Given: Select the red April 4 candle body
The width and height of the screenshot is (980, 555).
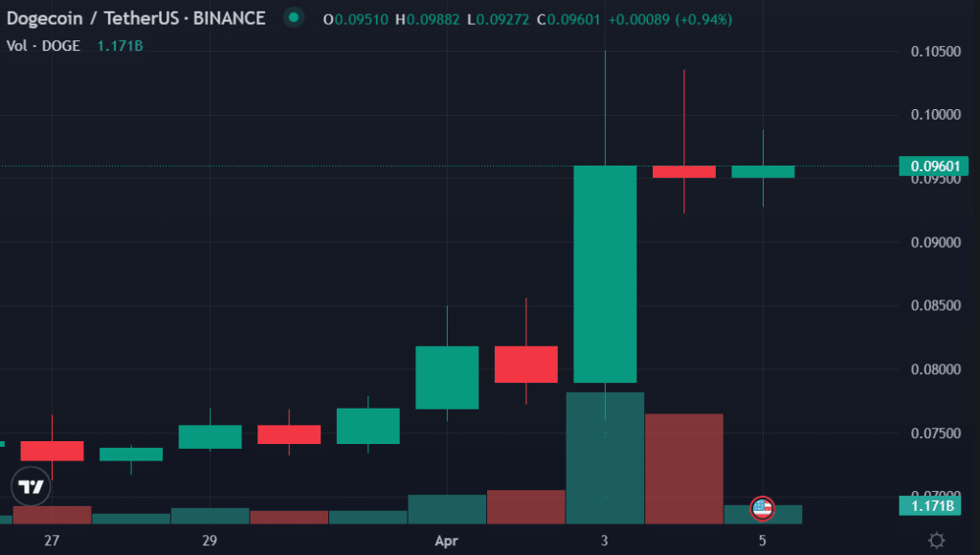Looking at the screenshot, I should pyautogui.click(x=683, y=172).
